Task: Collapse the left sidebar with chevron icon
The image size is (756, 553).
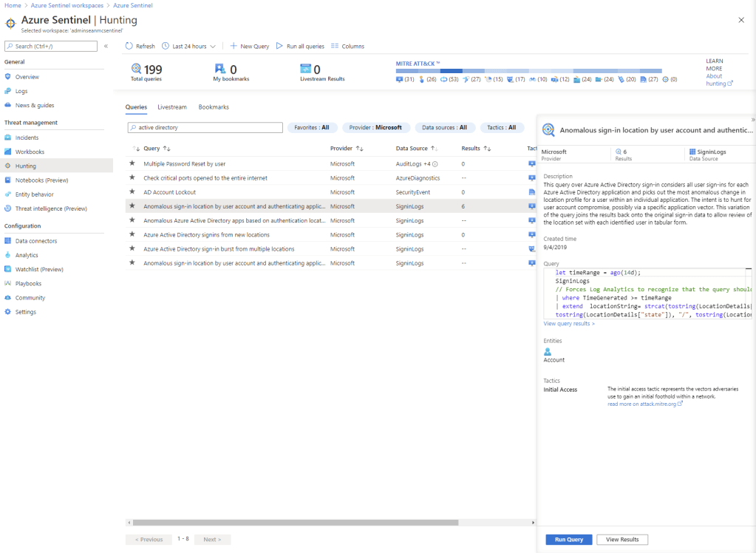Action: tap(106, 46)
